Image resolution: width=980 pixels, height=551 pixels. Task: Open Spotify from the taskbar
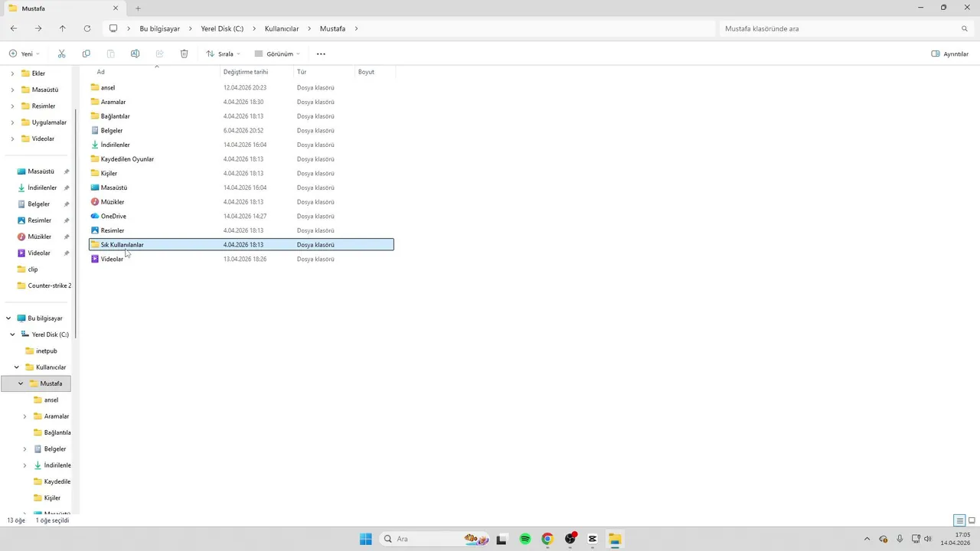point(525,539)
